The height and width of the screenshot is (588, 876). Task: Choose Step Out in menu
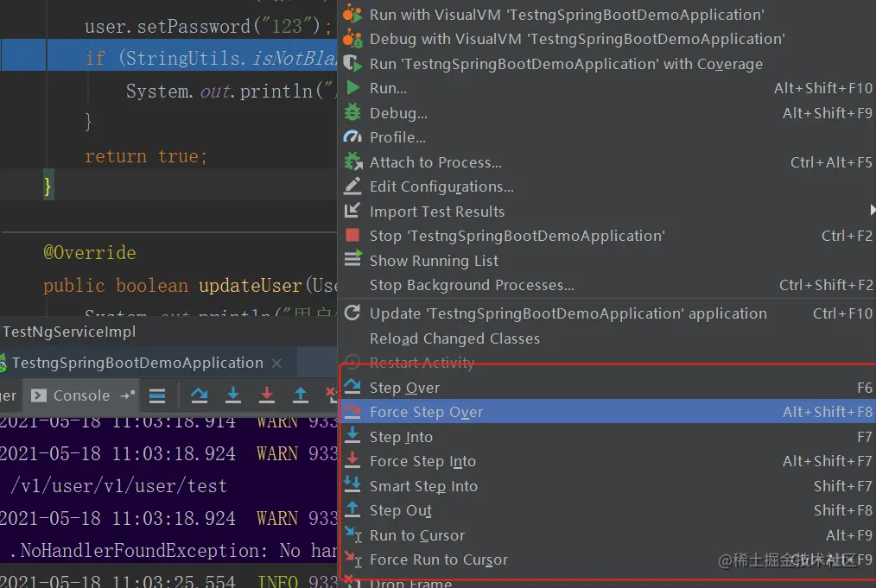tap(606, 510)
